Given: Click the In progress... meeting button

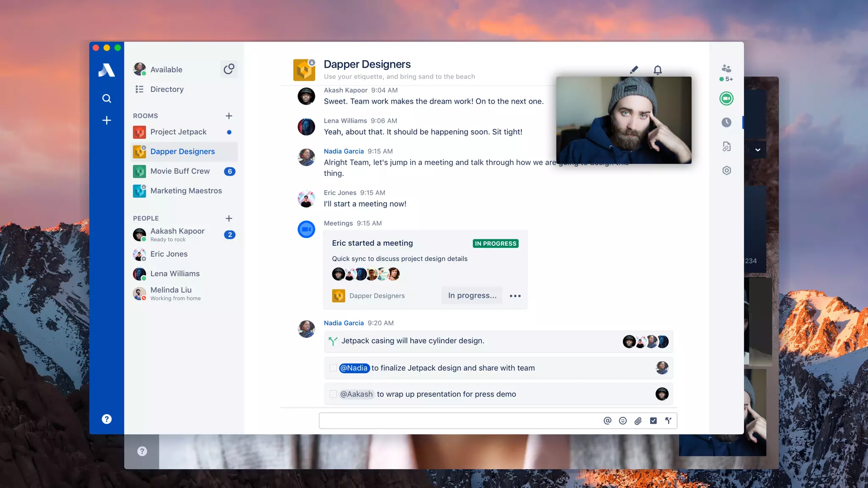Looking at the screenshot, I should click(472, 296).
